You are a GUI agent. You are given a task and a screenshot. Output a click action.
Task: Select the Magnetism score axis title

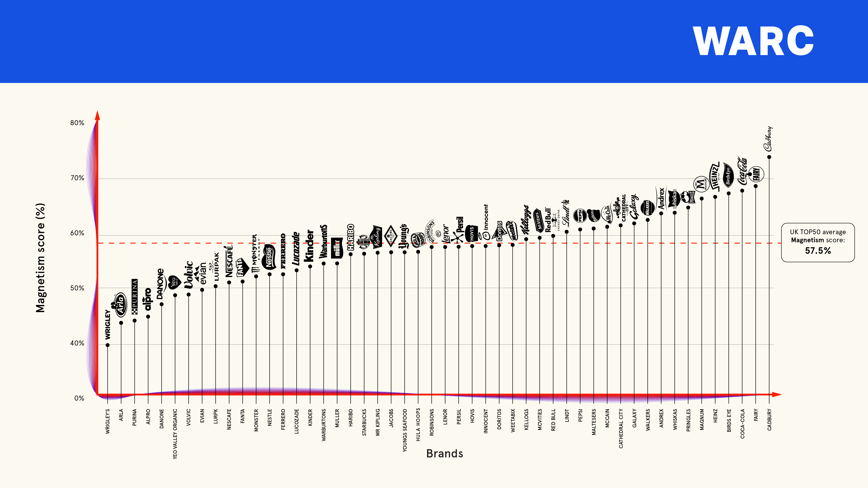40,258
